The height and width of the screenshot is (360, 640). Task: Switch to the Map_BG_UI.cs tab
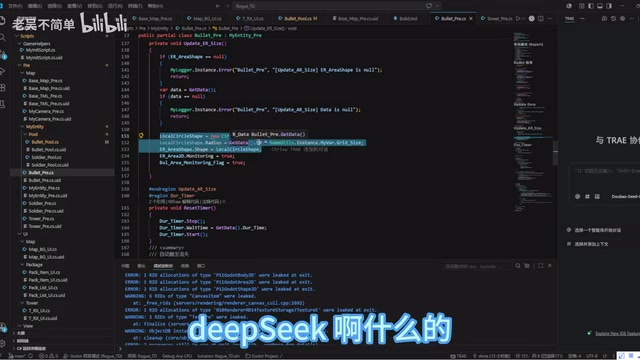(x=204, y=18)
